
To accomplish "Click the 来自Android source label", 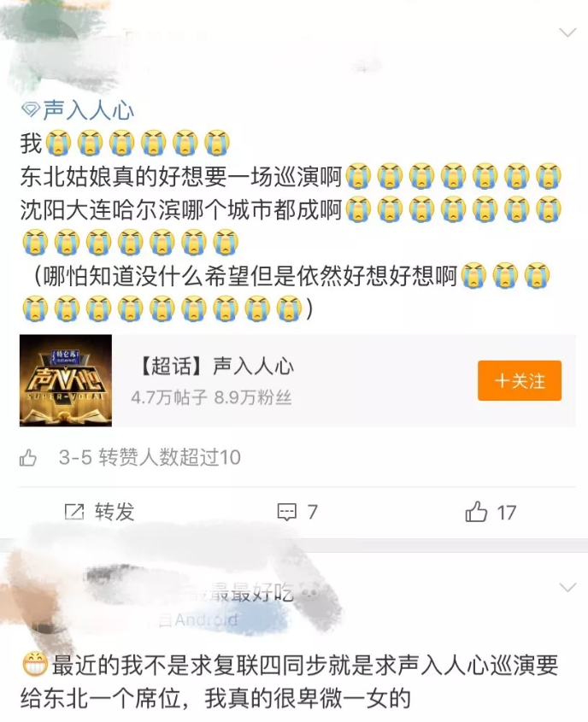I will 197,619.
